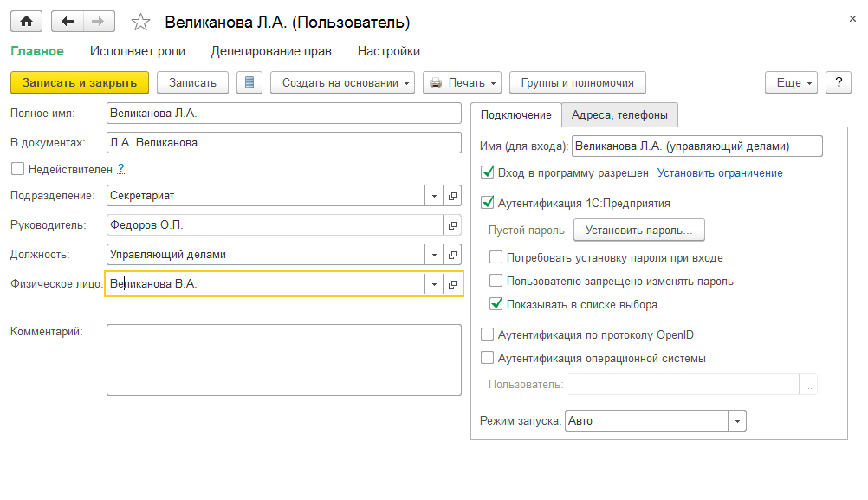Screen dimensions: 868x500
Task: Click the list report icon in toolbar
Action: click(249, 82)
